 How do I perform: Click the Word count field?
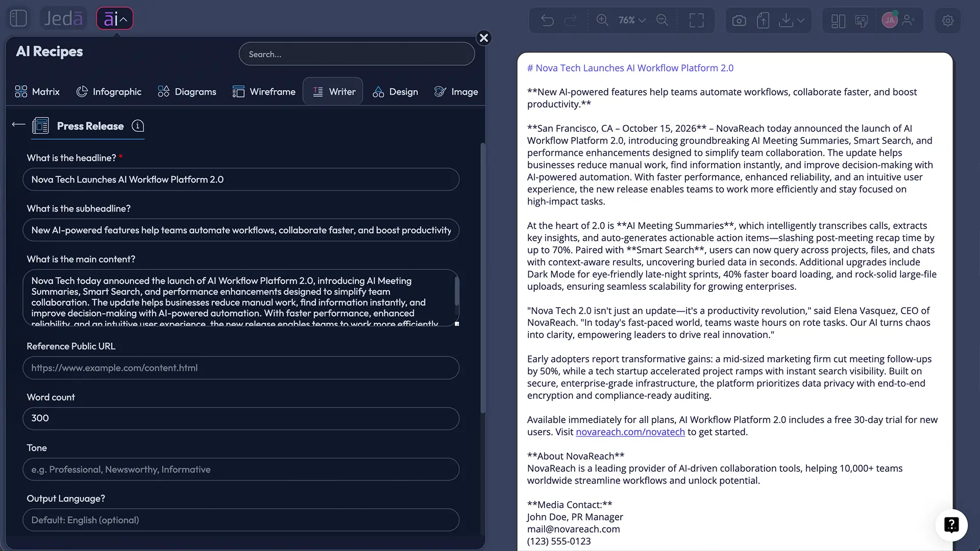[241, 418]
